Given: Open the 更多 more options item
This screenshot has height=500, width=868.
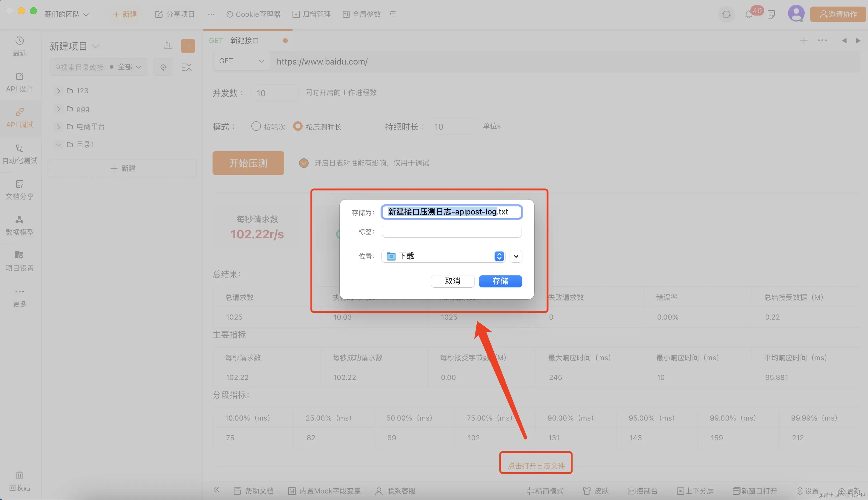Looking at the screenshot, I should (20, 297).
